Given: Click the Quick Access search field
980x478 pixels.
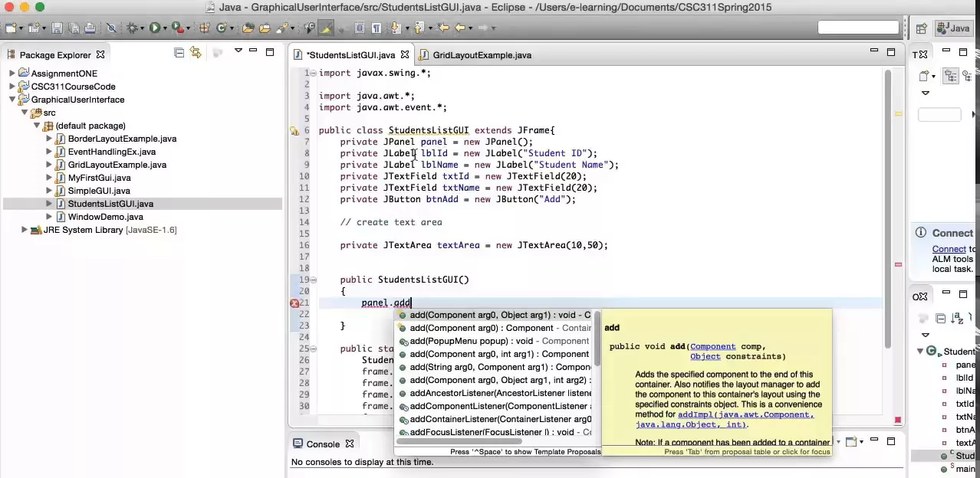Looking at the screenshot, I should pyautogui.click(x=858, y=28).
